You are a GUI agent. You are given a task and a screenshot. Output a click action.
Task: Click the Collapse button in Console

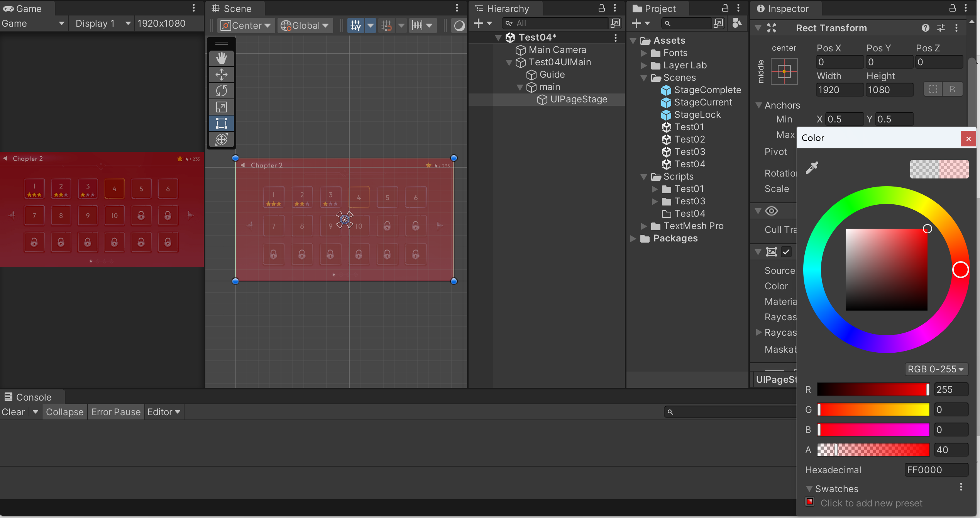pos(64,412)
